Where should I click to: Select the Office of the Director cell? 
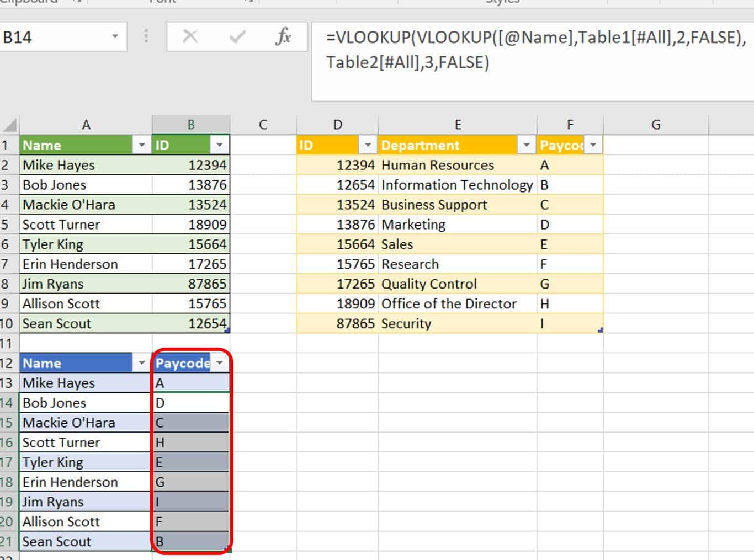(x=458, y=304)
